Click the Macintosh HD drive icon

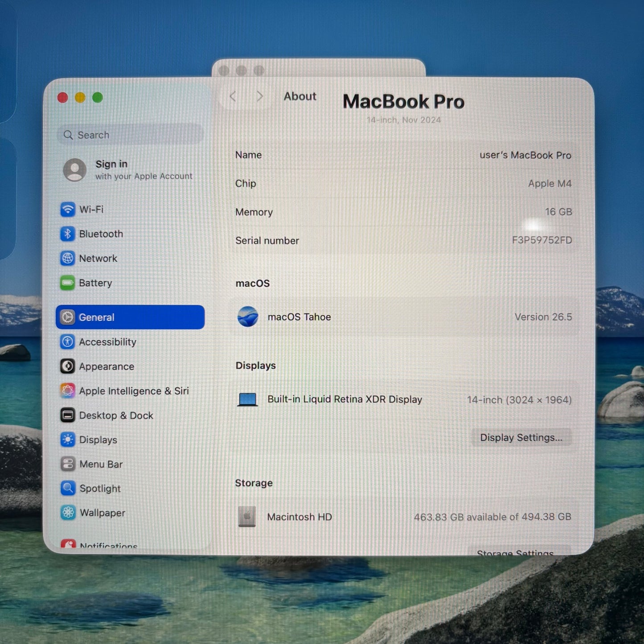coord(247,517)
